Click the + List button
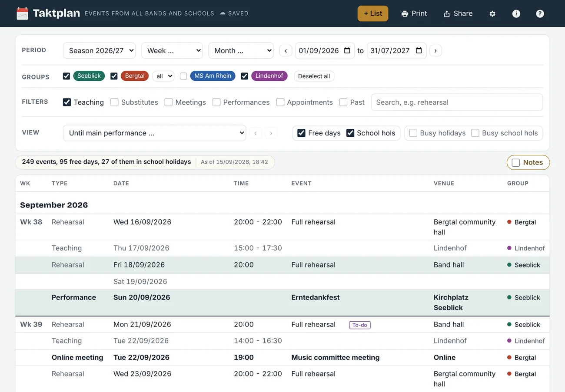This screenshot has height=392, width=565. coord(373,13)
